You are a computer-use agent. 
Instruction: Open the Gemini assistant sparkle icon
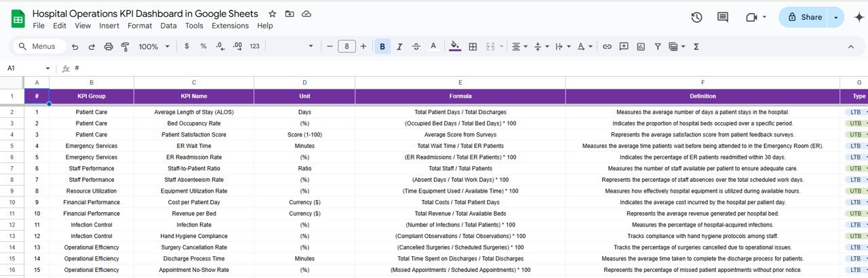click(x=859, y=17)
